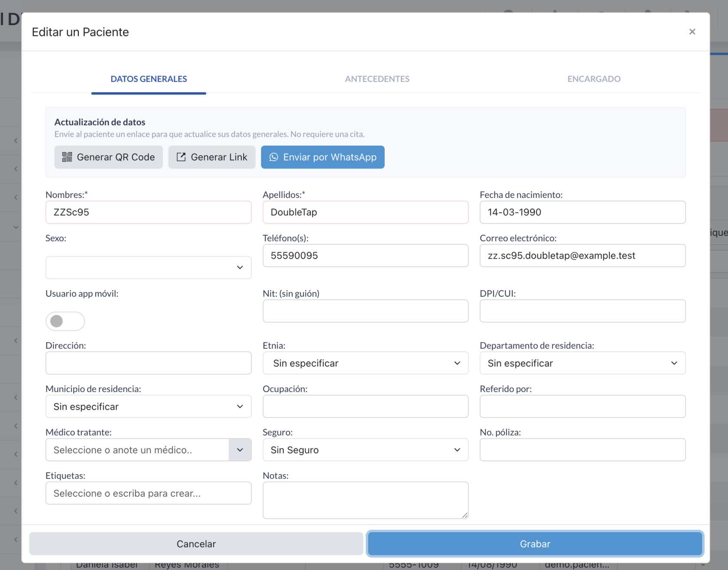Click the QR code icon
Screen dimensions: 728x570
[x=67, y=157]
